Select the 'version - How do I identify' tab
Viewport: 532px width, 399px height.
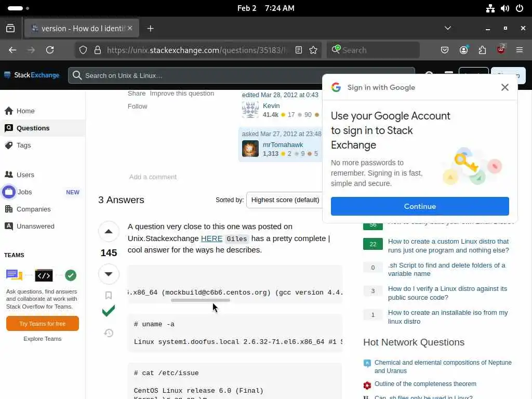tap(81, 29)
